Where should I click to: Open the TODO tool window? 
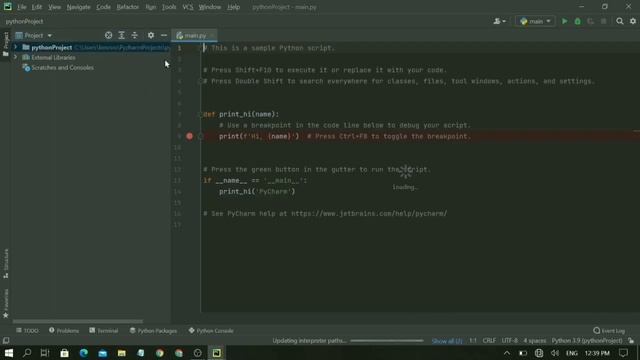click(27, 331)
